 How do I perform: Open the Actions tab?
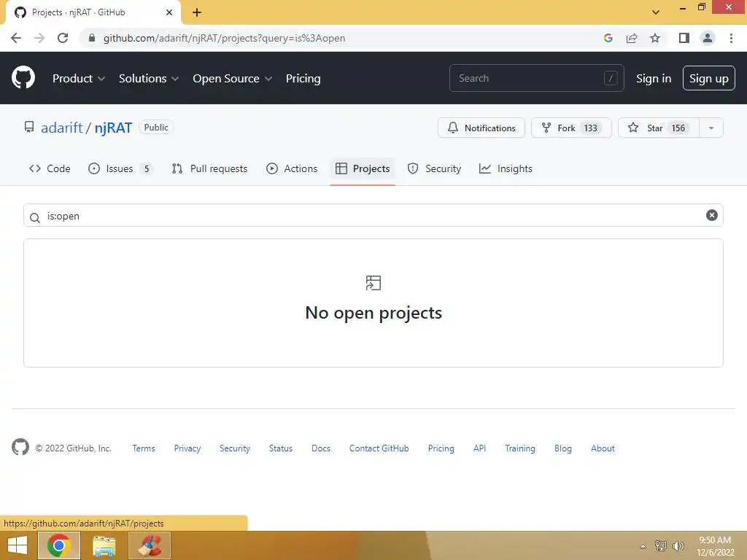point(292,168)
